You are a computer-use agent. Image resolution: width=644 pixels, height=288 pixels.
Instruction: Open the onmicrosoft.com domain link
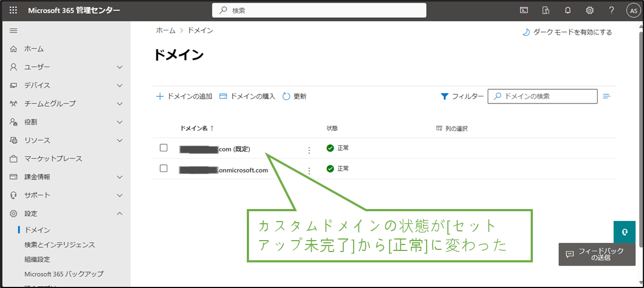pyautogui.click(x=224, y=170)
